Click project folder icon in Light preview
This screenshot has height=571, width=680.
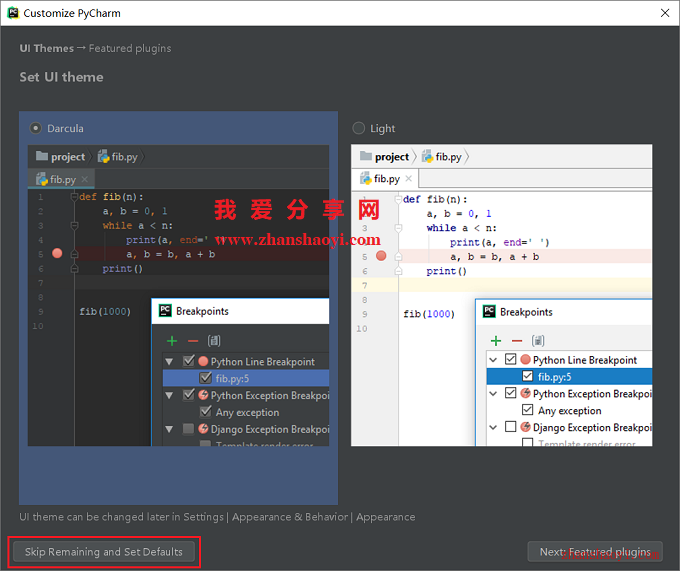366,156
